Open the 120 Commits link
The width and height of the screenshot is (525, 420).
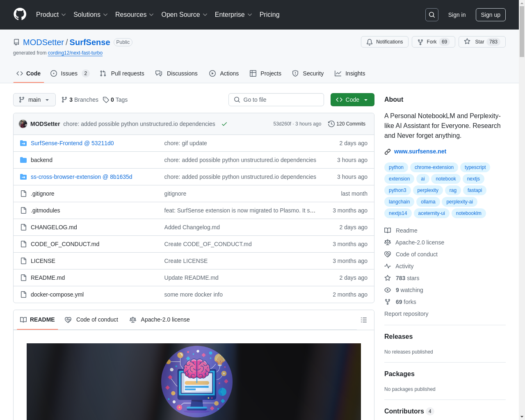point(347,124)
